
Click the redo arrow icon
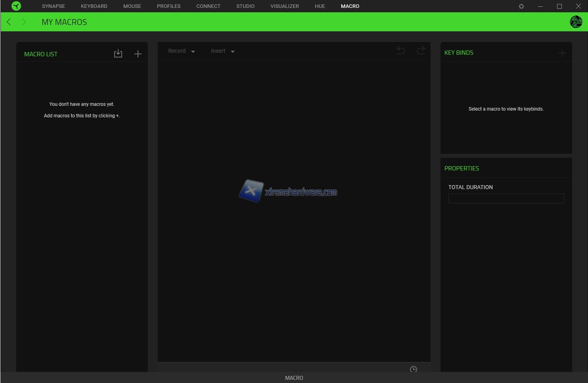point(421,50)
